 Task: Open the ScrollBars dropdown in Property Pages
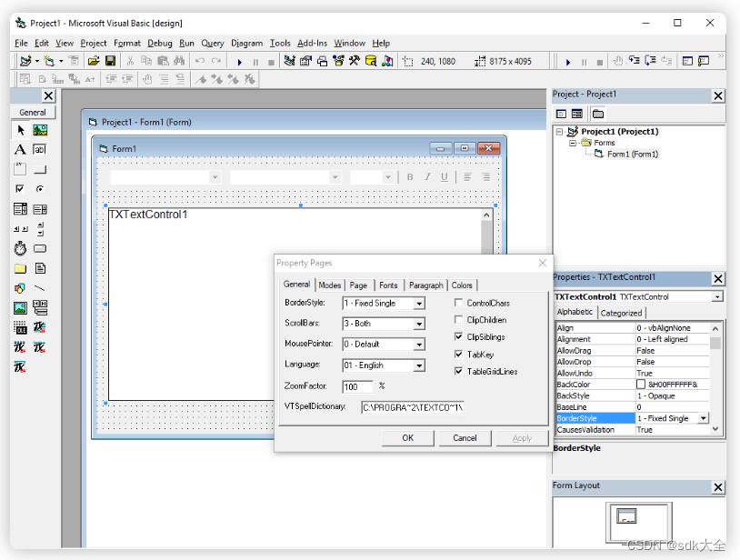pyautogui.click(x=419, y=324)
